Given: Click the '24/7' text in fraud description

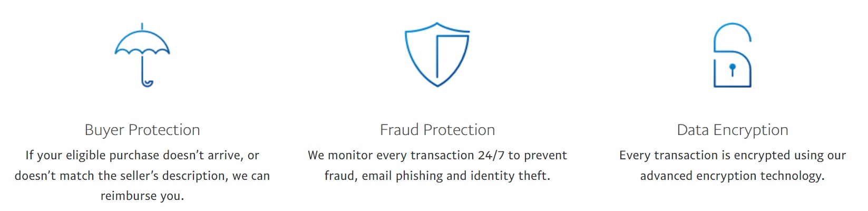Looking at the screenshot, I should tap(491, 155).
